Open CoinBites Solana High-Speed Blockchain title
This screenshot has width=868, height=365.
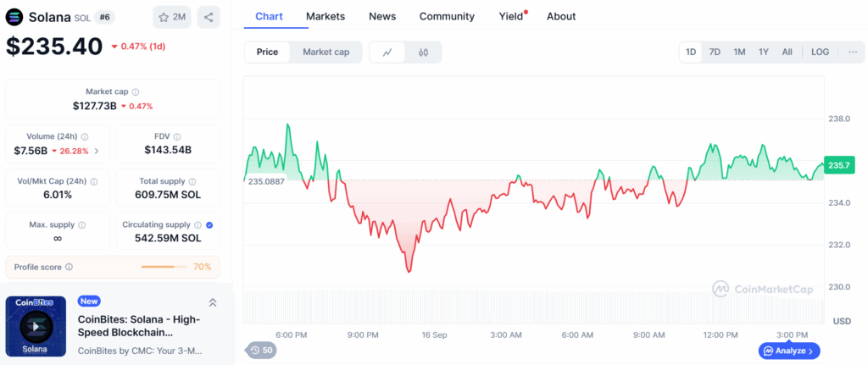pos(139,326)
